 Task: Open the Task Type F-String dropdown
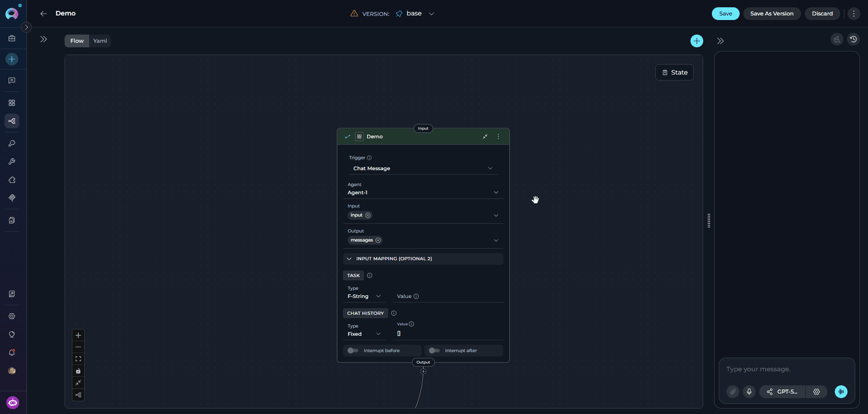tap(364, 296)
